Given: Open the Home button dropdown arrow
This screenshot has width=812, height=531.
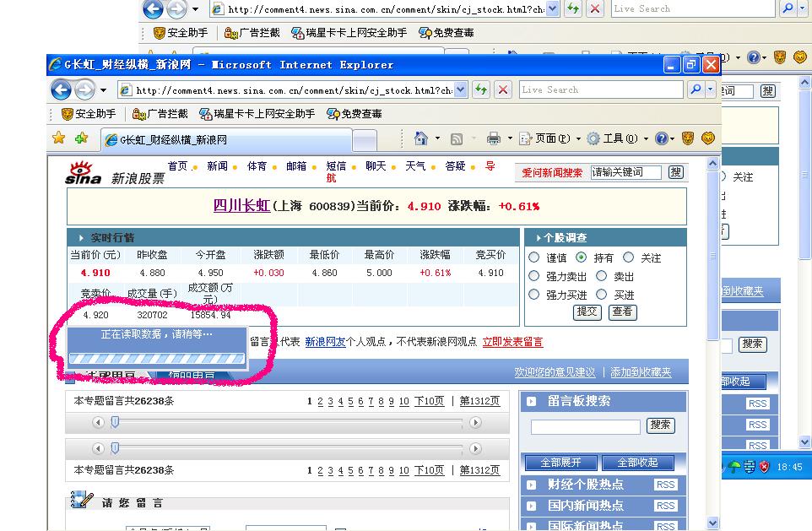Looking at the screenshot, I should point(437,138).
